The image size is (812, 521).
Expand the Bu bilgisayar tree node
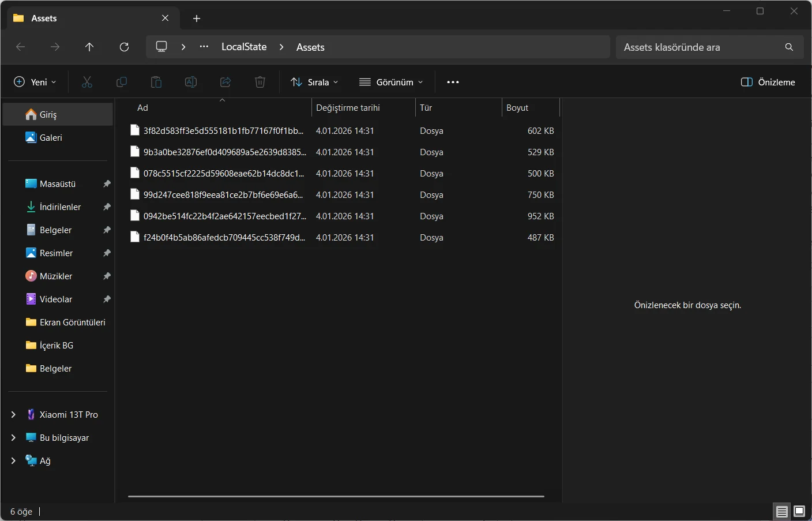[x=13, y=437]
